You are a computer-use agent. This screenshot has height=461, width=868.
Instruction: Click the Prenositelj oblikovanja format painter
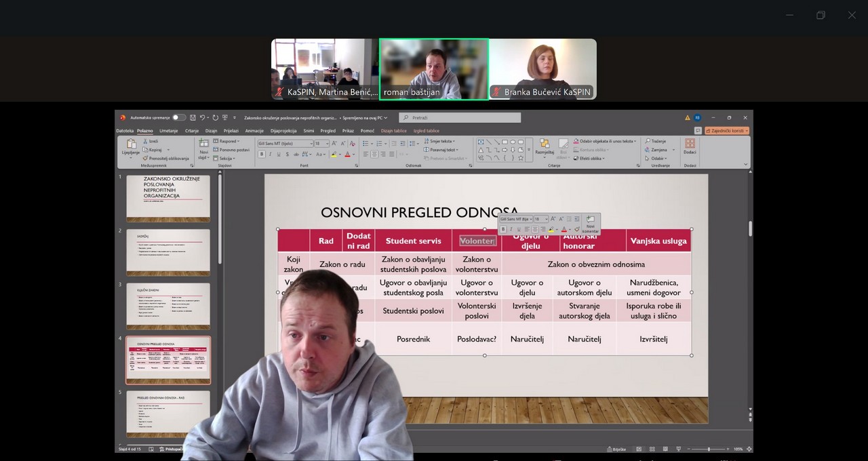tap(166, 159)
